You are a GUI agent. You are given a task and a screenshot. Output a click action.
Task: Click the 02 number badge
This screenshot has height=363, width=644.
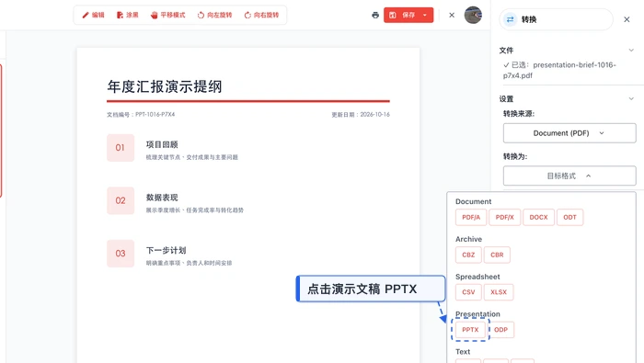(x=121, y=200)
